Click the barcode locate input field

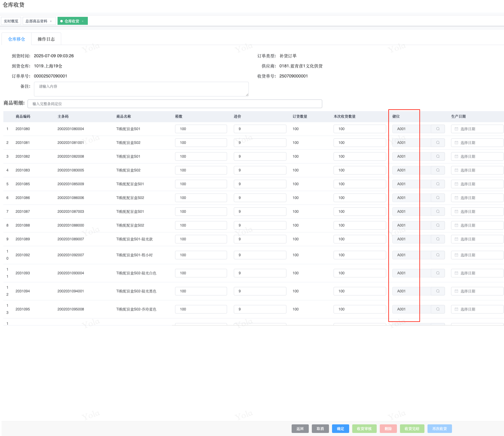click(174, 104)
